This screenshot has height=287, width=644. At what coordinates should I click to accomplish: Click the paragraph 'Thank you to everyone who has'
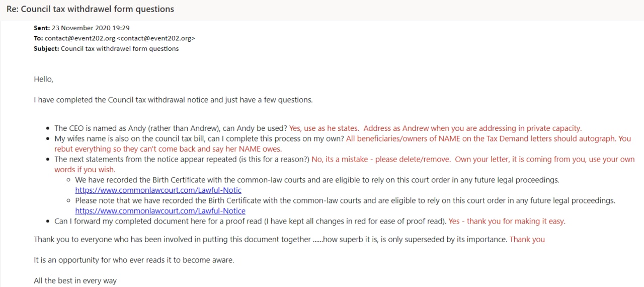(270, 240)
